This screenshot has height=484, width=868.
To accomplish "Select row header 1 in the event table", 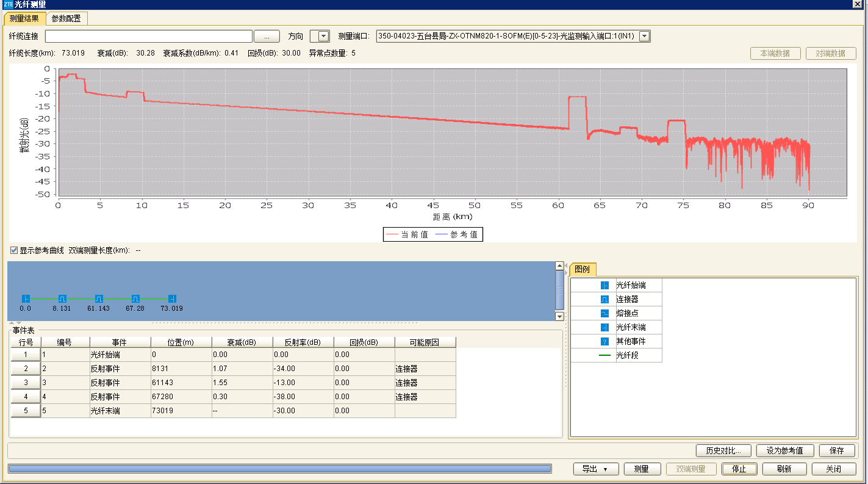I will pyautogui.click(x=26, y=355).
